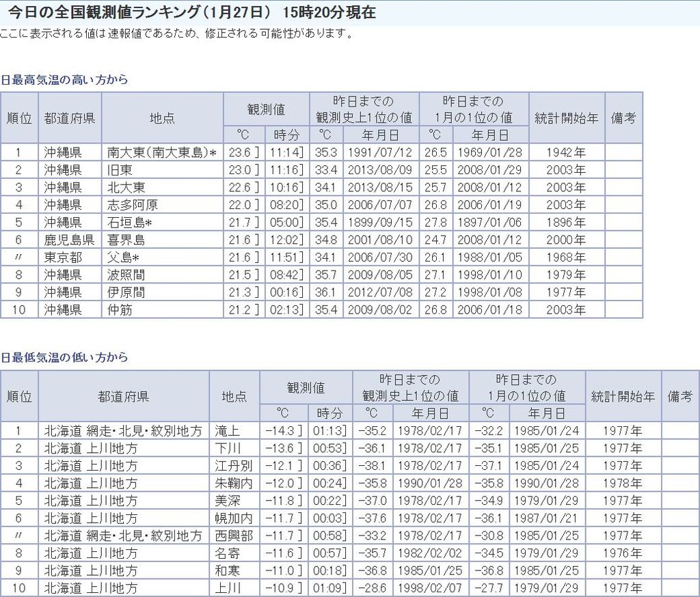Click the 35.3 all-time record value cell
Screen dimensions: 700x597
pyautogui.click(x=325, y=152)
